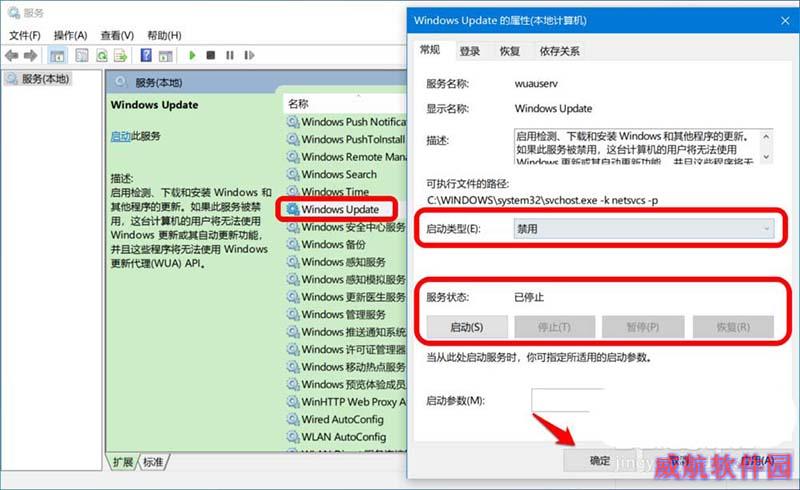Click the Pause Service toolbar icon

click(230, 55)
